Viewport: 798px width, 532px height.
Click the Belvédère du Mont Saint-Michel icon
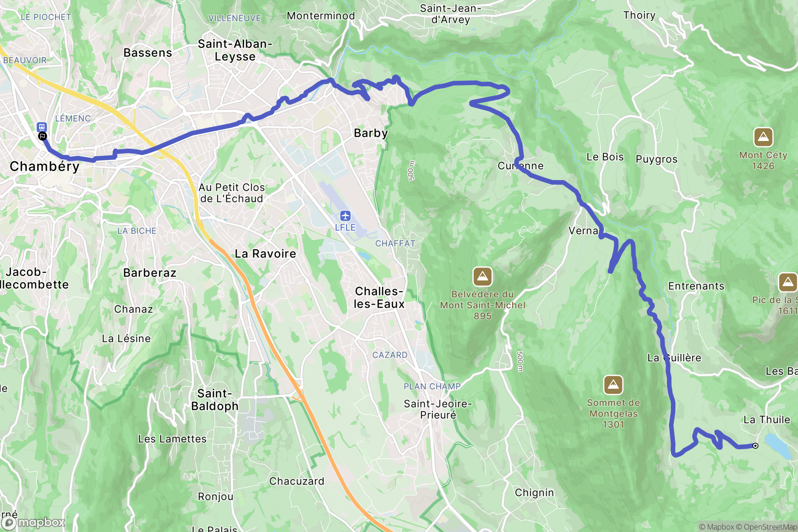click(483, 277)
